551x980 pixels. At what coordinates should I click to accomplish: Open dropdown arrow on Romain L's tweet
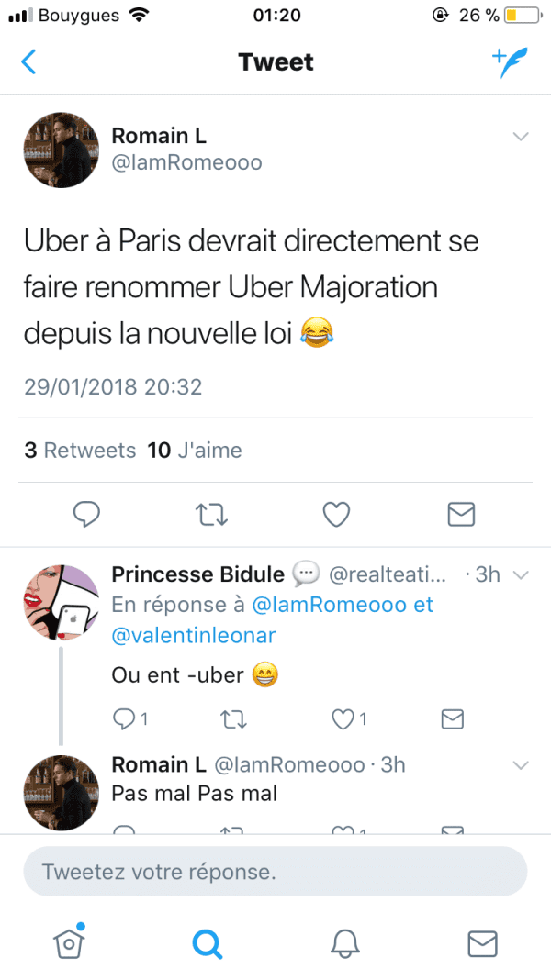point(521,136)
